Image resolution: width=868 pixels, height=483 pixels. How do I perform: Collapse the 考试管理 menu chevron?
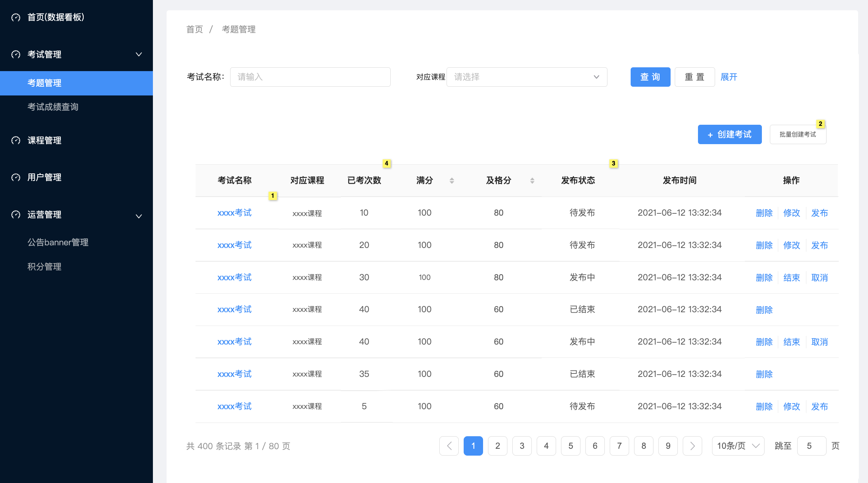(139, 54)
